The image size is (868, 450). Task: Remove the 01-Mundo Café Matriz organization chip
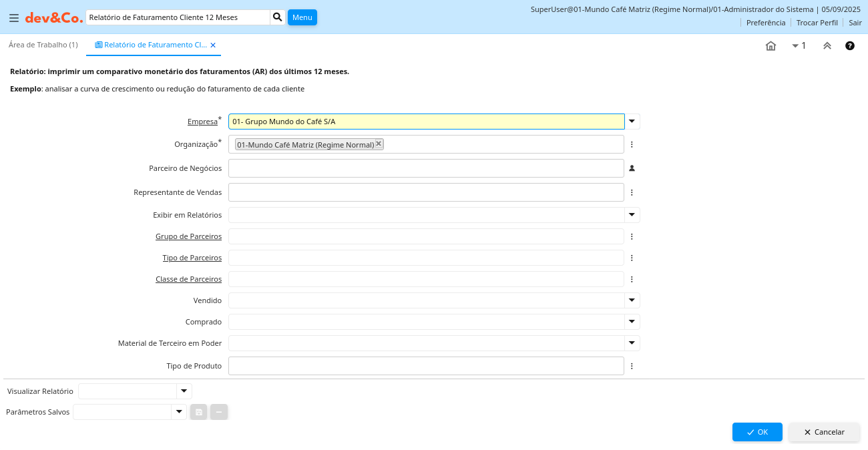[379, 144]
